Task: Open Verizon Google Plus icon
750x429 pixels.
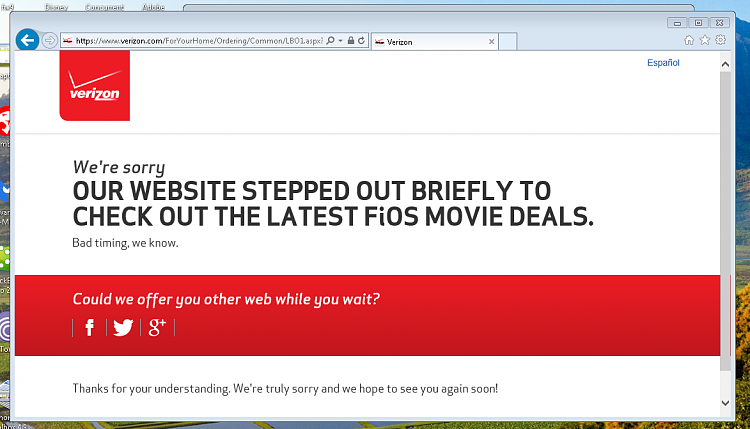Action: point(157,328)
